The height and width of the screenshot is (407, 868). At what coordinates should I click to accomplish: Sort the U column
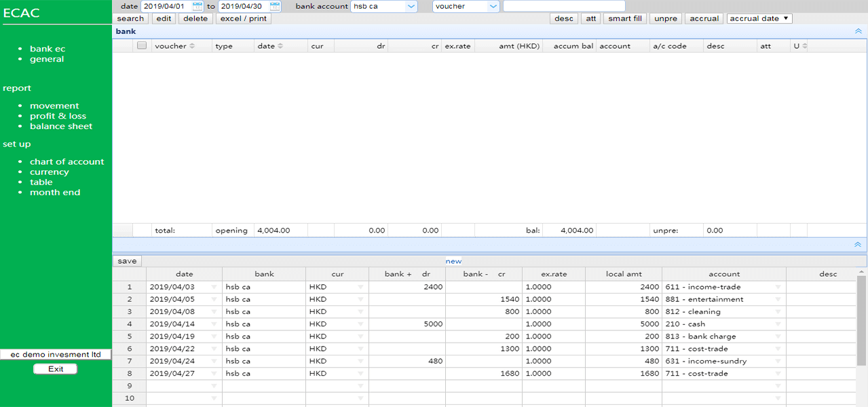(x=805, y=46)
